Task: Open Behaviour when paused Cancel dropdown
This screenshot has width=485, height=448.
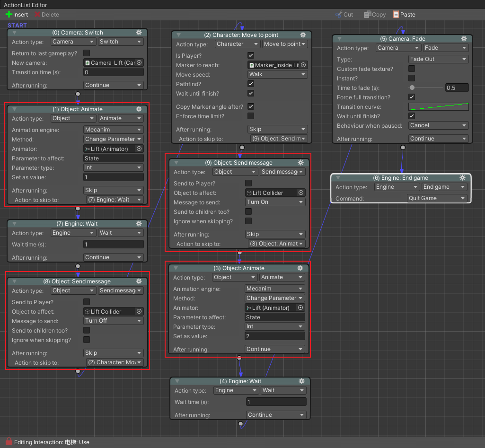Action: click(x=439, y=125)
